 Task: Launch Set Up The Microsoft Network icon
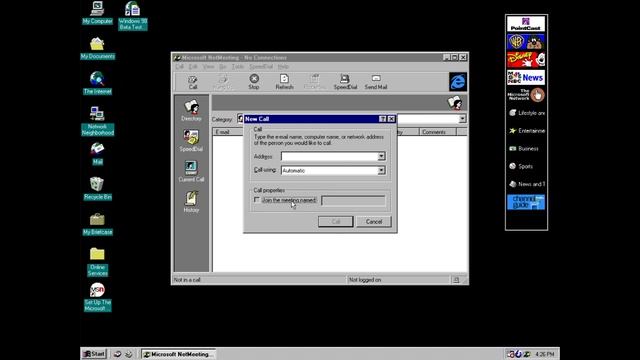click(x=97, y=297)
